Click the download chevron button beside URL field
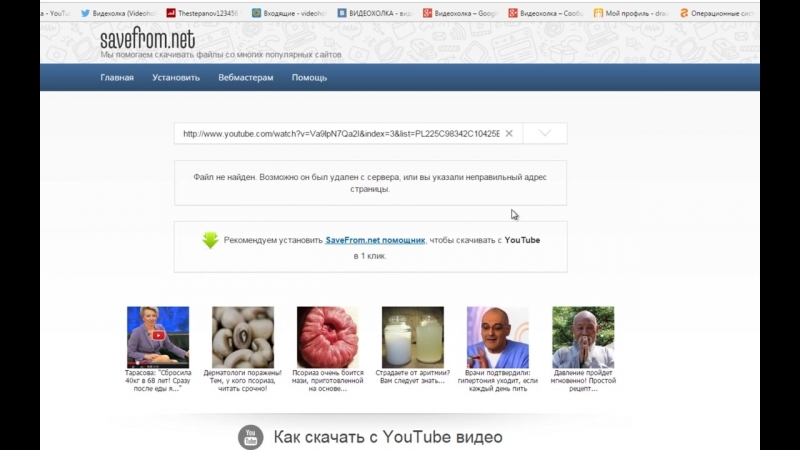 [545, 134]
